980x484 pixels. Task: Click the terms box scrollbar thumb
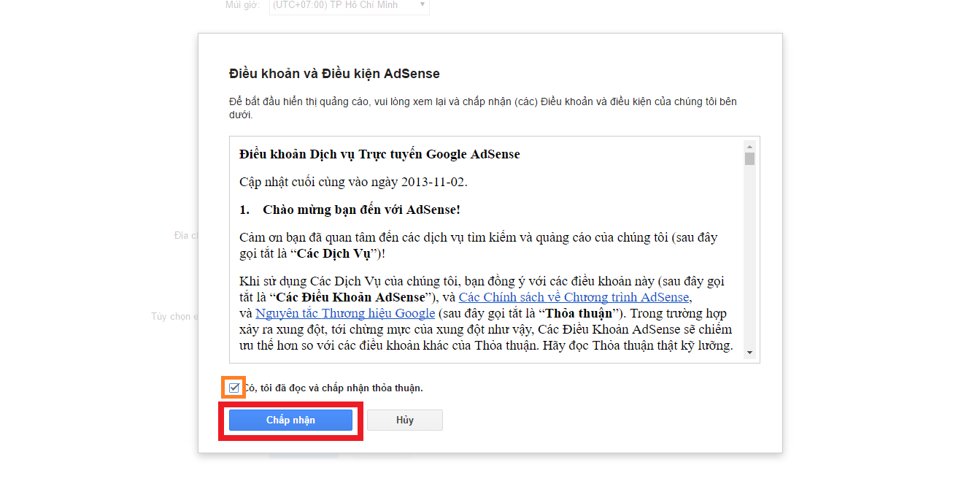click(x=749, y=158)
